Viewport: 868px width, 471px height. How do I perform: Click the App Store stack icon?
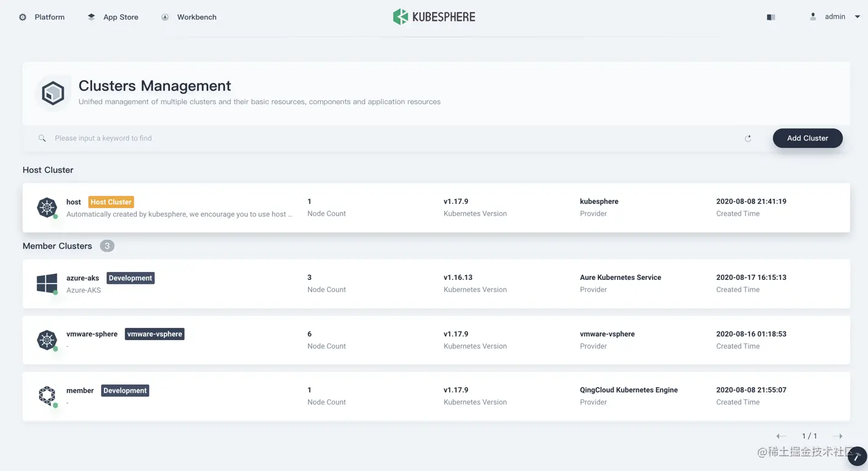point(91,17)
